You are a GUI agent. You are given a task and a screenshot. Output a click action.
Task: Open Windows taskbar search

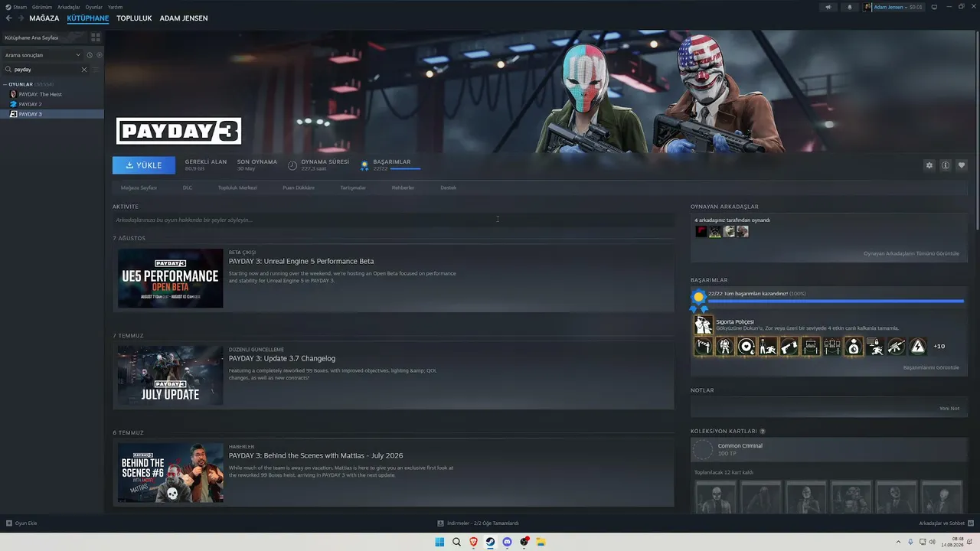(x=456, y=542)
